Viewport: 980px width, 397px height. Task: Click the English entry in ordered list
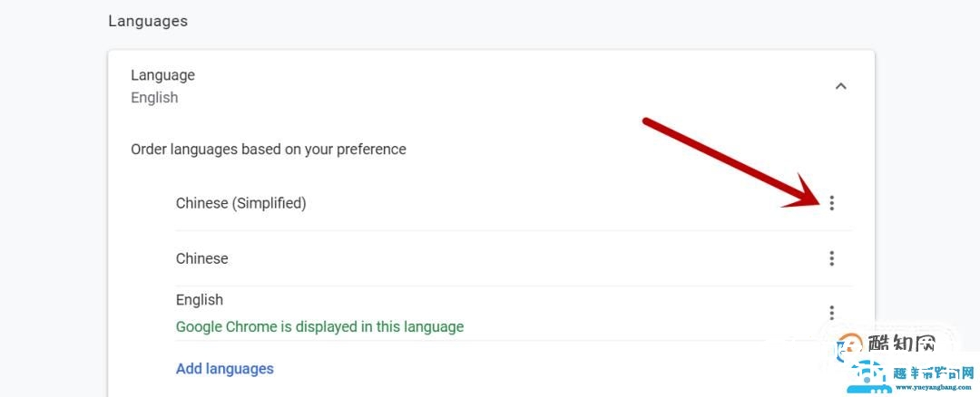[200, 300]
